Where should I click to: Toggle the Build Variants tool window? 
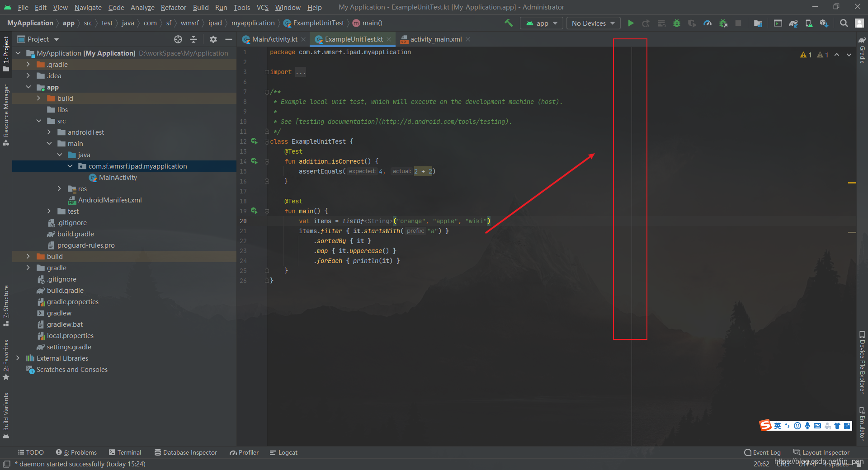6,416
